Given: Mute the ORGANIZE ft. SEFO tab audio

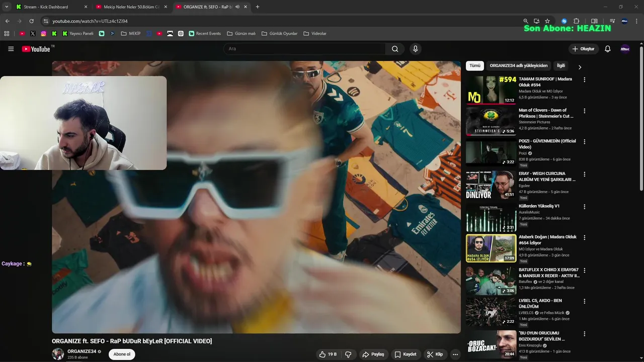Looking at the screenshot, I should point(237,7).
